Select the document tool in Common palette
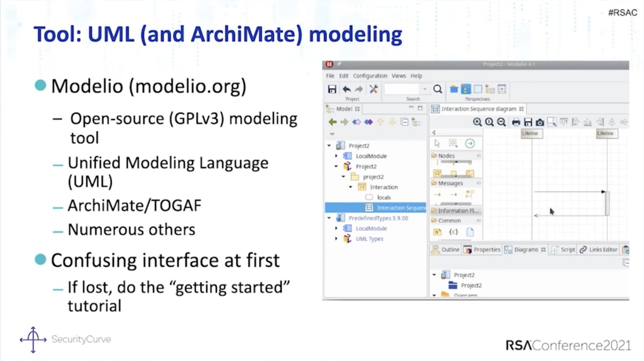This screenshot has height=361, width=644. 470,232
